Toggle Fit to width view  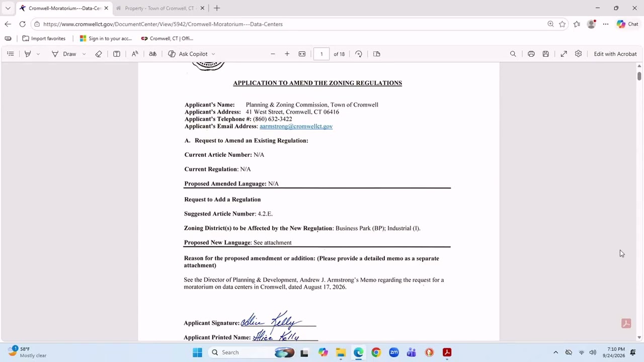tap(302, 54)
